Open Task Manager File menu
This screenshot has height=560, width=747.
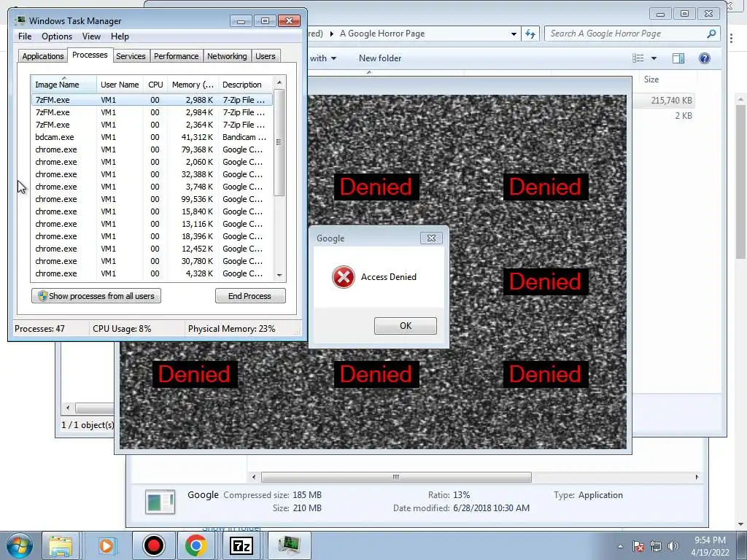tap(25, 36)
